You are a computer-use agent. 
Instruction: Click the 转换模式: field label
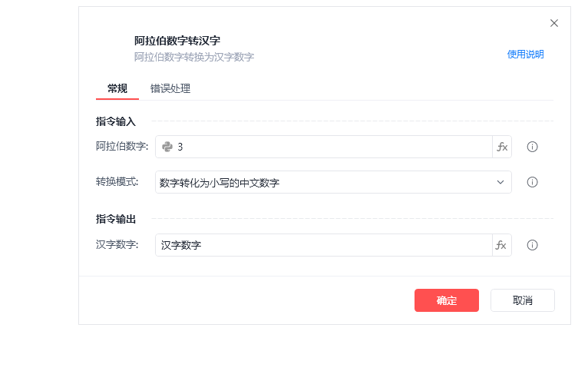point(117,182)
